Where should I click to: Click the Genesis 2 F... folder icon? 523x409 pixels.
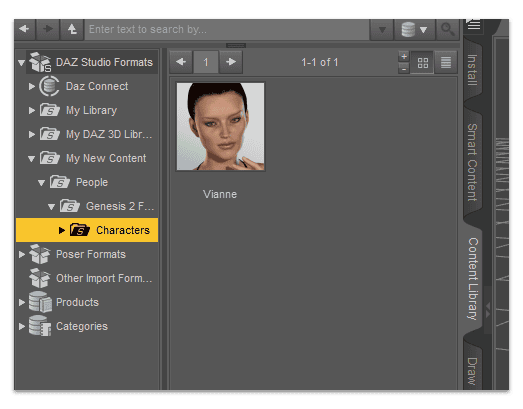point(70,207)
